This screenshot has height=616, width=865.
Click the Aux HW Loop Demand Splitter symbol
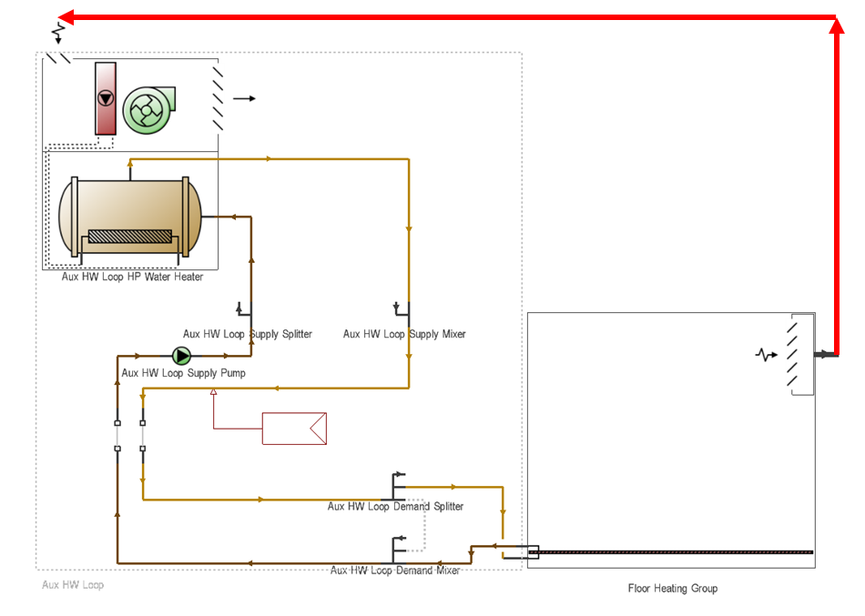click(399, 486)
